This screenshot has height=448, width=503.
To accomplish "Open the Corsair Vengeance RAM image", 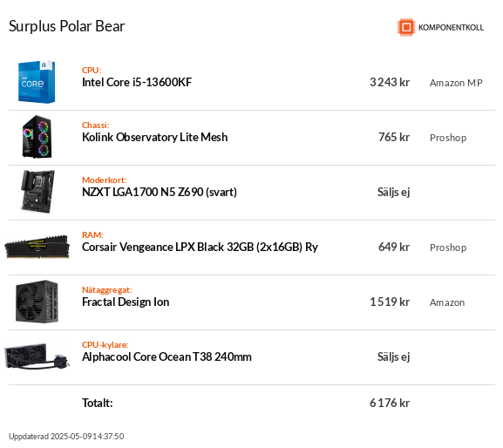I will point(37,247).
